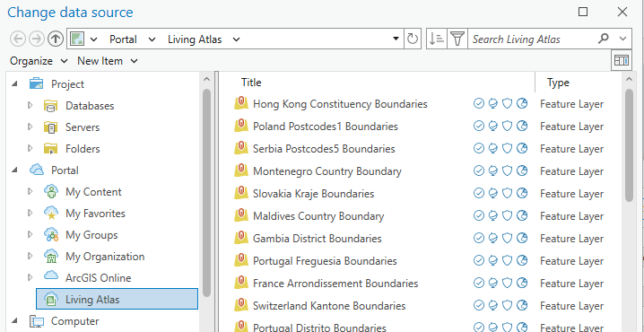The width and height of the screenshot is (644, 332).
Task: Collapse the Project tree node
Action: point(14,84)
